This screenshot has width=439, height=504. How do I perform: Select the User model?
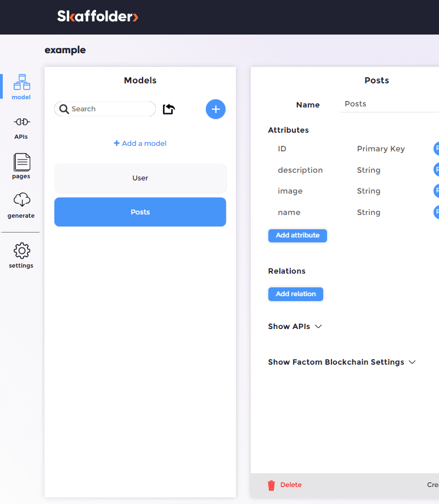[140, 178]
